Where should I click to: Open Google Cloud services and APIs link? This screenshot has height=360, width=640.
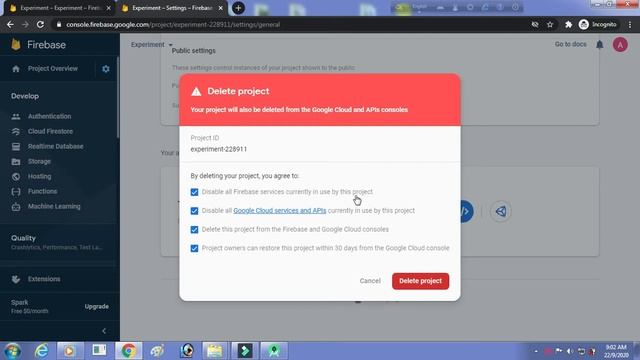click(280, 211)
